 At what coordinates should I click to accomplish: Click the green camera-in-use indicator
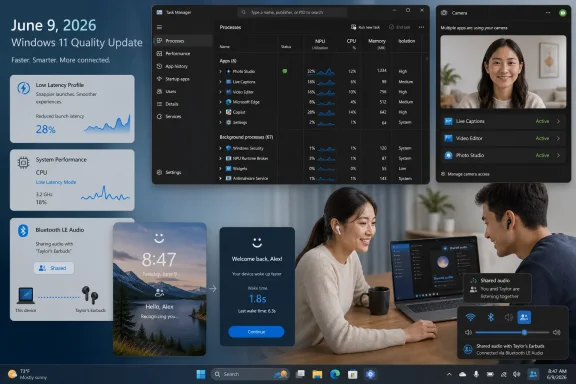tap(562, 13)
